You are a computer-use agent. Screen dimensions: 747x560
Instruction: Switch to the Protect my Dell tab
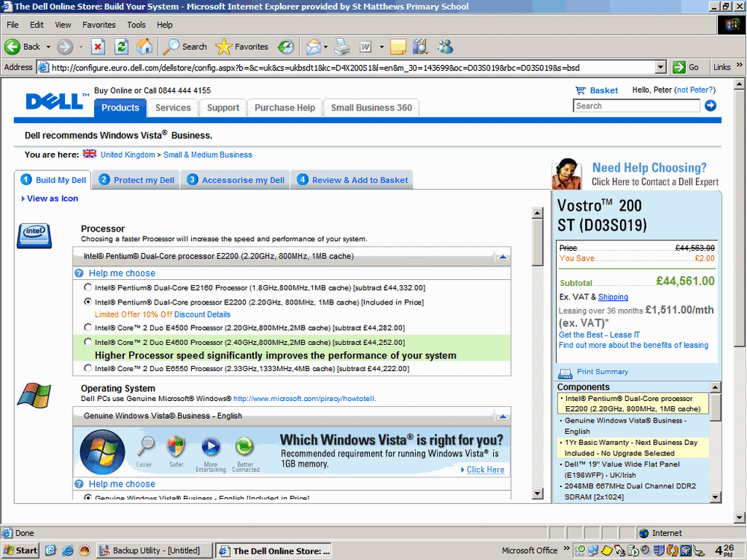click(136, 180)
